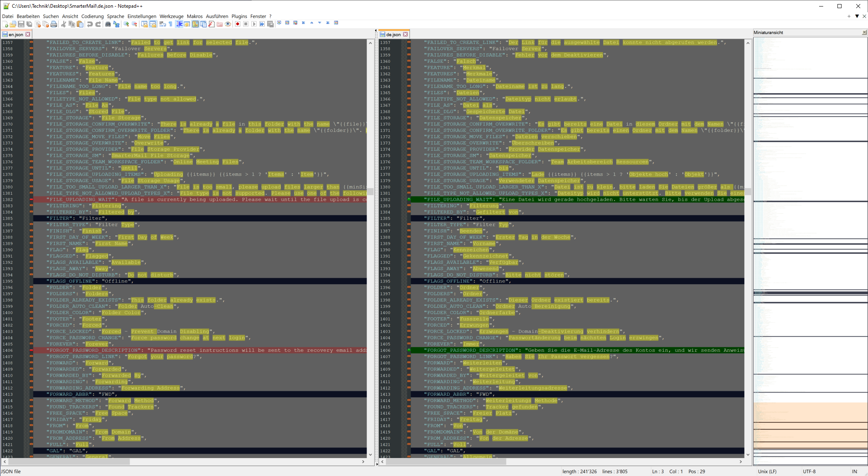Viewport: 868px width, 476px height.
Task: Close the en.json tab
Action: tap(28, 35)
